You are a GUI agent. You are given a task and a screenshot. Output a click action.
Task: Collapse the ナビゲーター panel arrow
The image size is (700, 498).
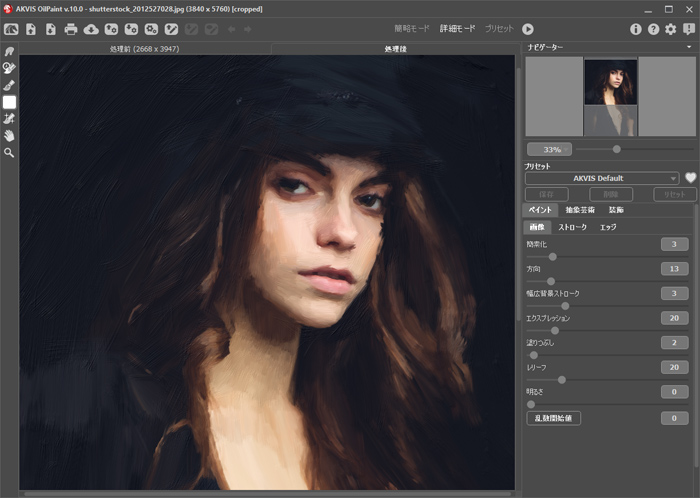(x=689, y=46)
